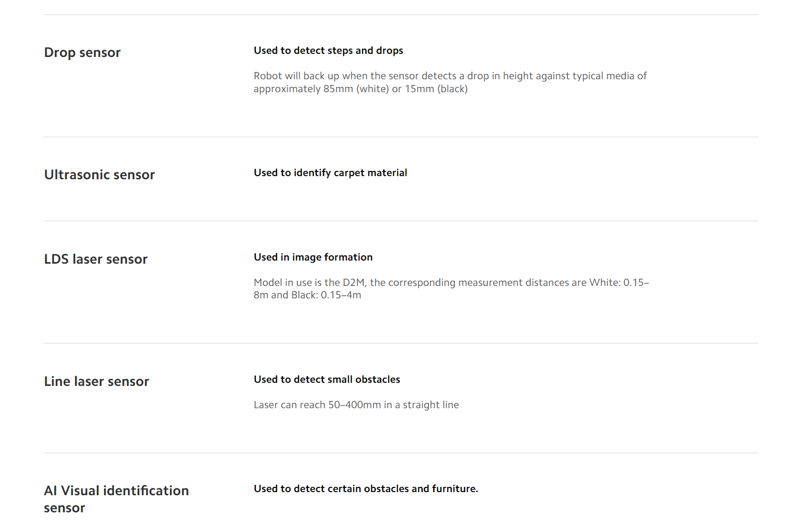The height and width of the screenshot is (532, 789).
Task: Click 'Used to detect small obstacles' text
Action: point(327,379)
